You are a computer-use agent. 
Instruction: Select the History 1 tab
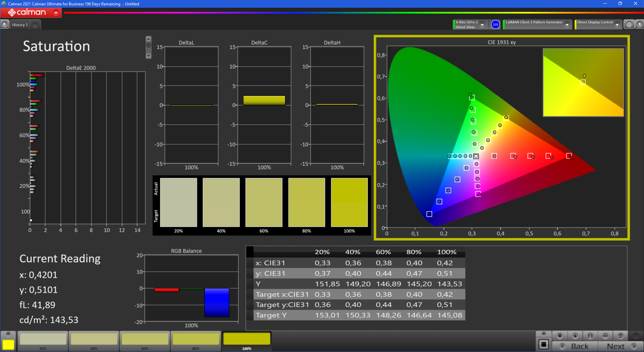pyautogui.click(x=20, y=25)
